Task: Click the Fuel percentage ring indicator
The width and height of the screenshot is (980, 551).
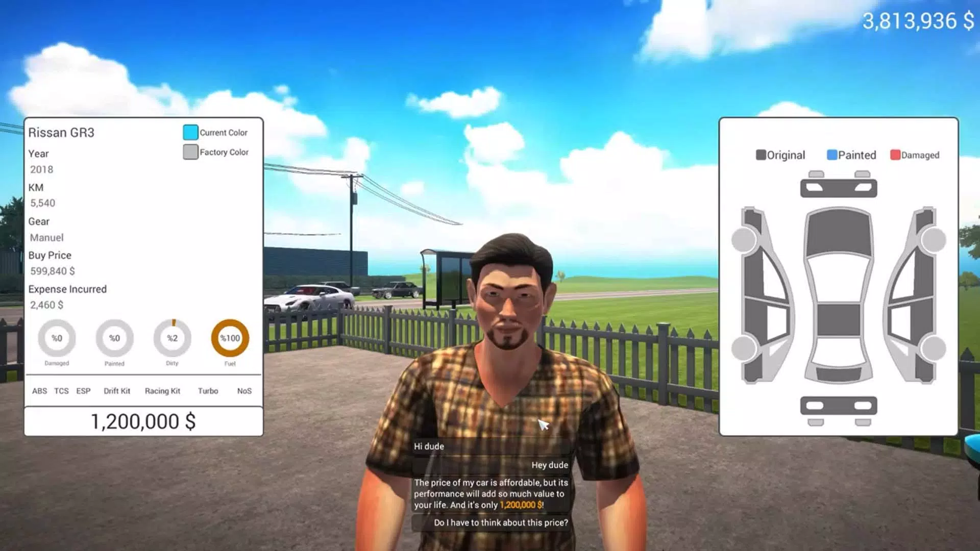Action: coord(230,338)
